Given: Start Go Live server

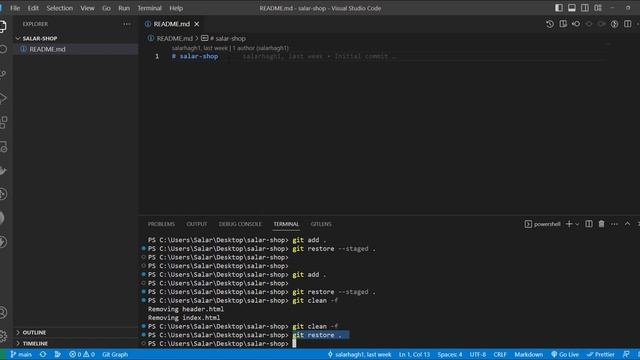Looking at the screenshot, I should point(565,354).
